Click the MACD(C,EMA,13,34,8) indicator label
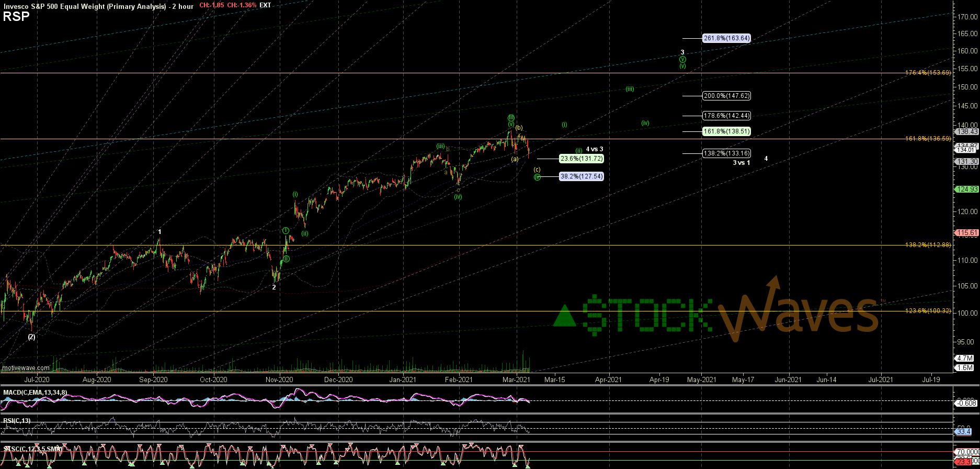 tap(35, 392)
